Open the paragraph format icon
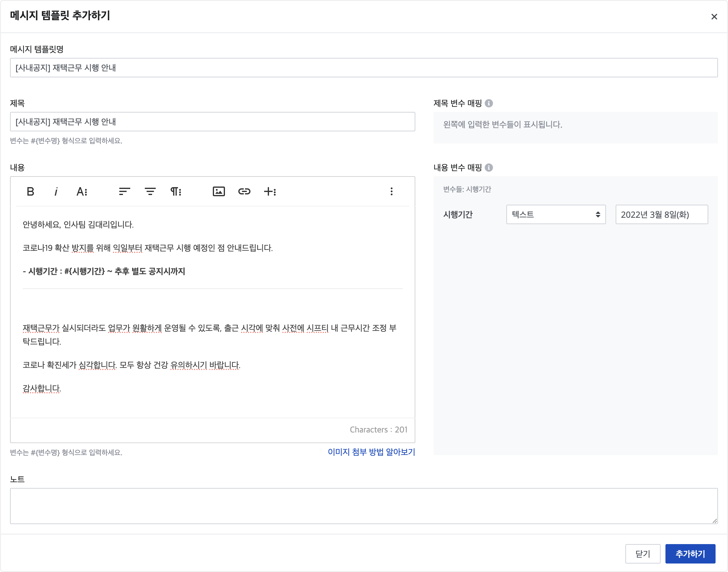Image resolution: width=728 pixels, height=572 pixels. [176, 192]
